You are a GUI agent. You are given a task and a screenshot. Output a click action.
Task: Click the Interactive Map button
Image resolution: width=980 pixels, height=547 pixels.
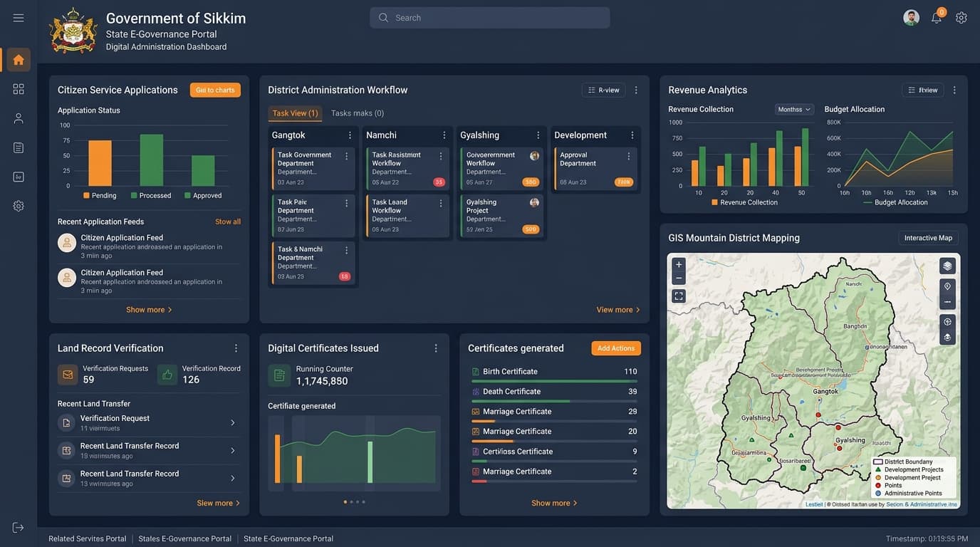(928, 238)
